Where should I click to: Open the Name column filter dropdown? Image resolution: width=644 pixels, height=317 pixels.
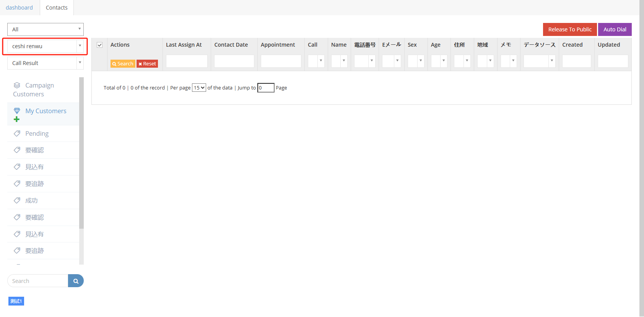click(x=339, y=61)
